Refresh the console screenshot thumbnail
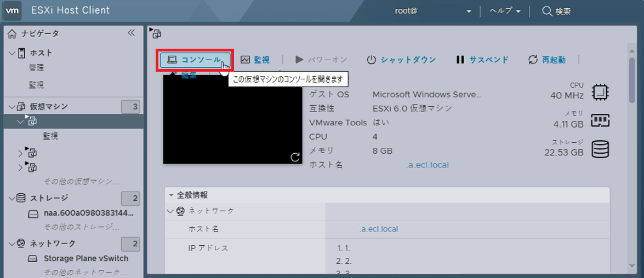This screenshot has width=644, height=278. coord(295,157)
